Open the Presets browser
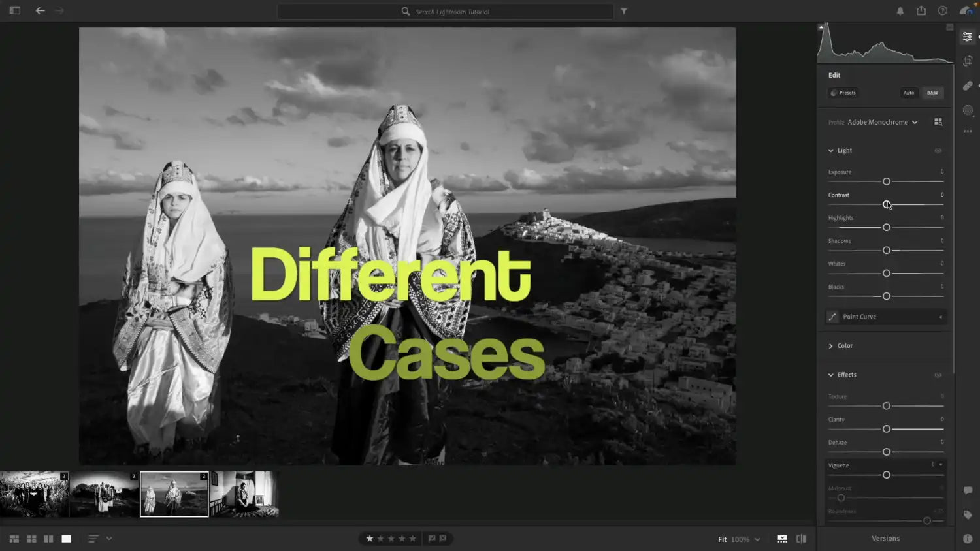 tap(843, 93)
